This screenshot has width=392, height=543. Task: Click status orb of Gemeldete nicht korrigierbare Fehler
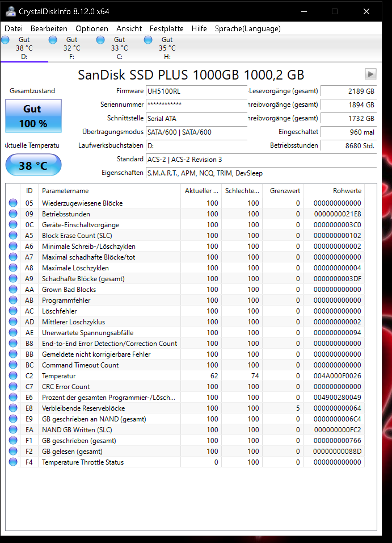(13, 354)
